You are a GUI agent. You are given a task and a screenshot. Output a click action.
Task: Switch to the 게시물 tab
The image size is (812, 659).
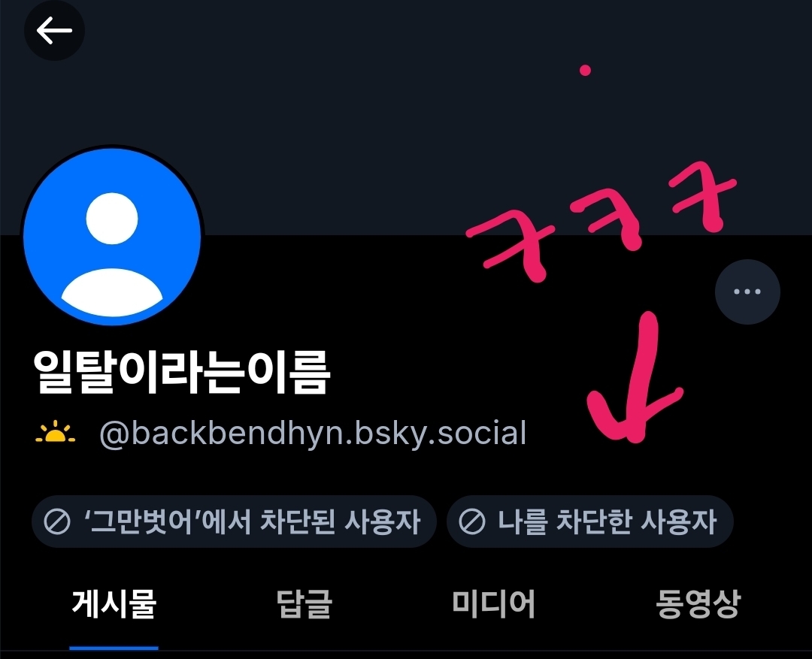coord(114,604)
